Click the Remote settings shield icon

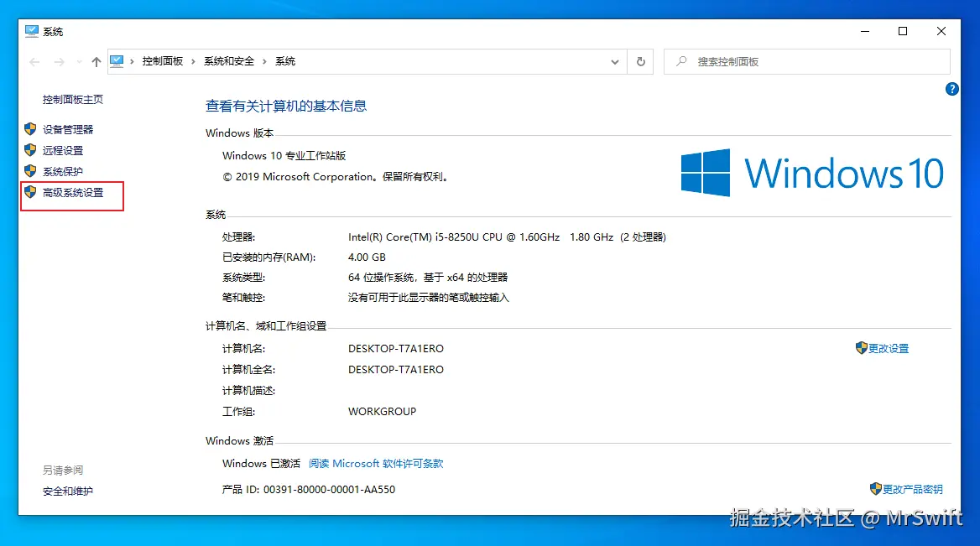[x=30, y=150]
